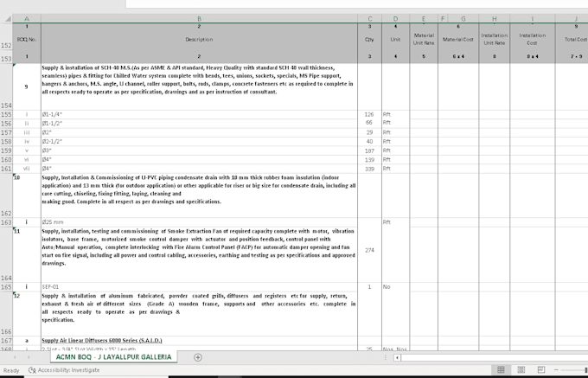Viewport: 588px width, 378px height.
Task: Select the cell 'SEF-01'
Action: tap(199, 287)
